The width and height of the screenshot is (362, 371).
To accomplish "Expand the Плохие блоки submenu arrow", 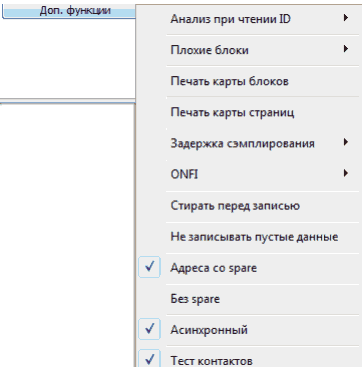I will 346,50.
